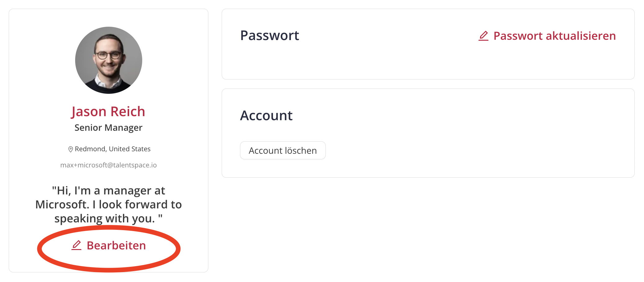Click the Redmond, United States location text
The image size is (644, 282).
[112, 149]
